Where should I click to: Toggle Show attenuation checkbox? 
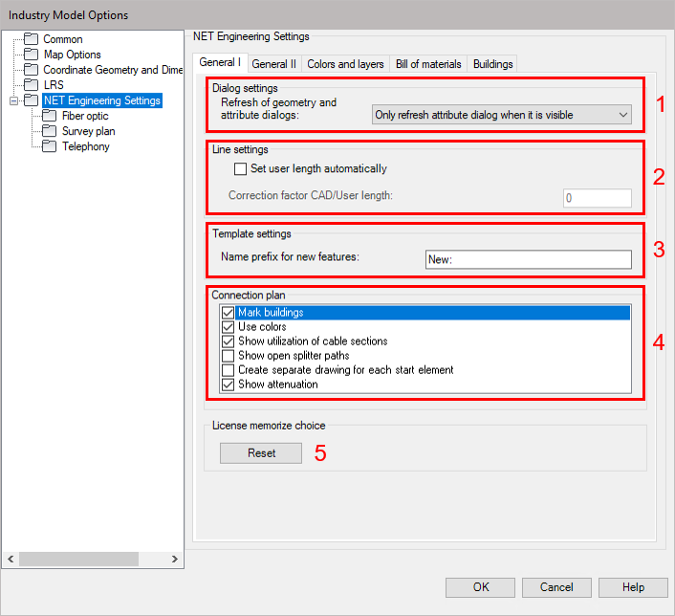pyautogui.click(x=229, y=385)
